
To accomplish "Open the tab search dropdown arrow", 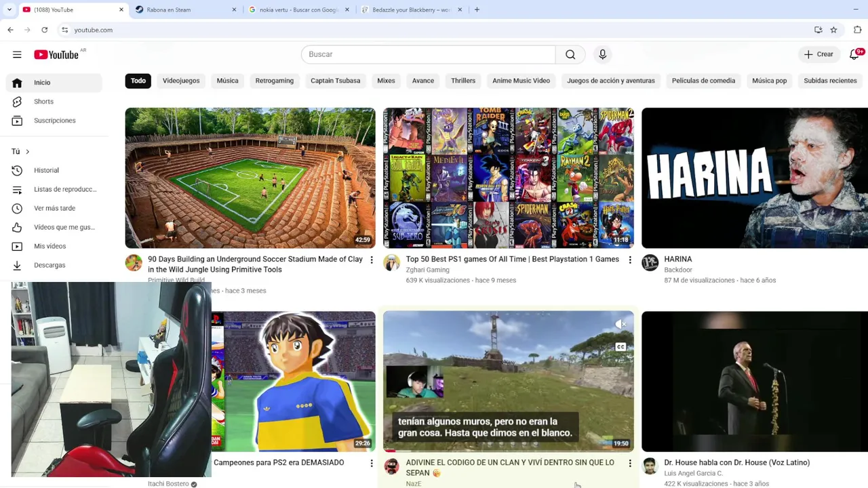I will [9, 9].
